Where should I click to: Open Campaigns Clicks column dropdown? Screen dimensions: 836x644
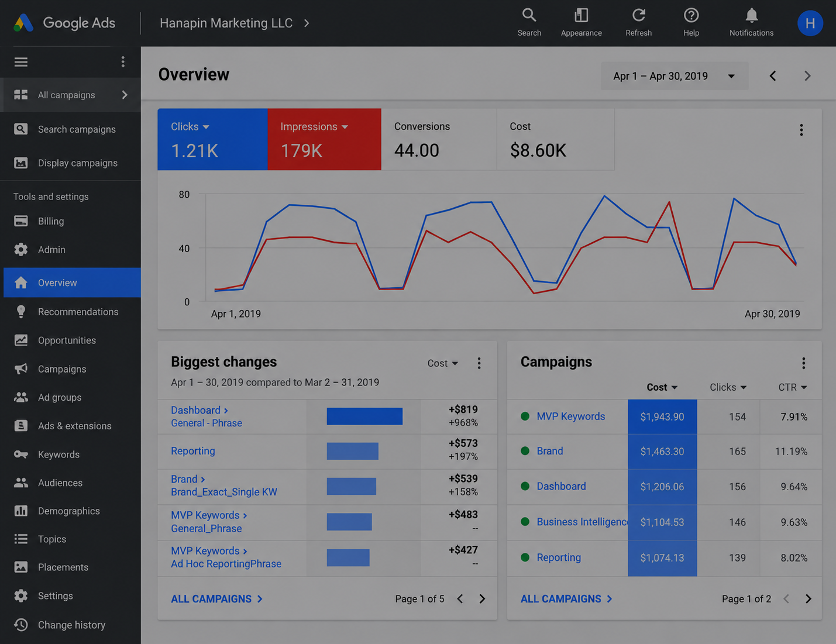[728, 387]
